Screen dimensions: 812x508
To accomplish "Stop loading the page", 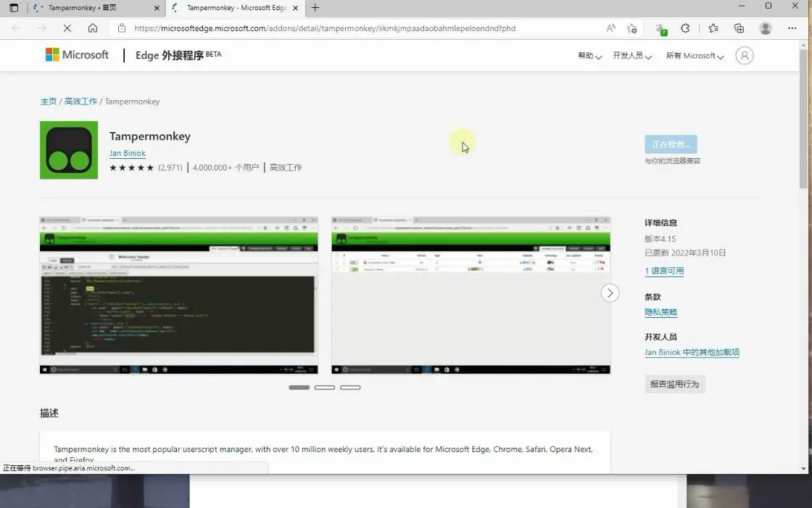I will coord(67,28).
